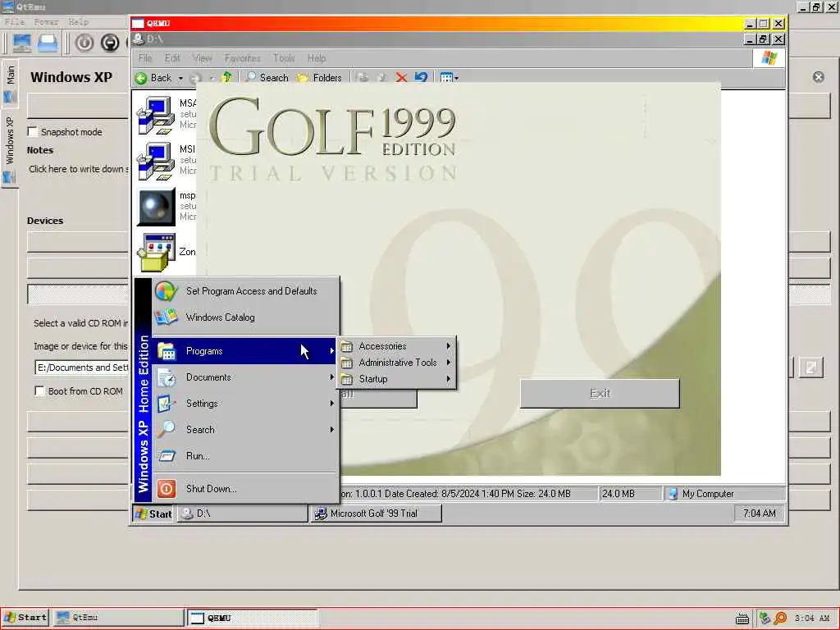Select the sphere-icon msp setup file
The width and height of the screenshot is (840, 630).
tap(156, 206)
